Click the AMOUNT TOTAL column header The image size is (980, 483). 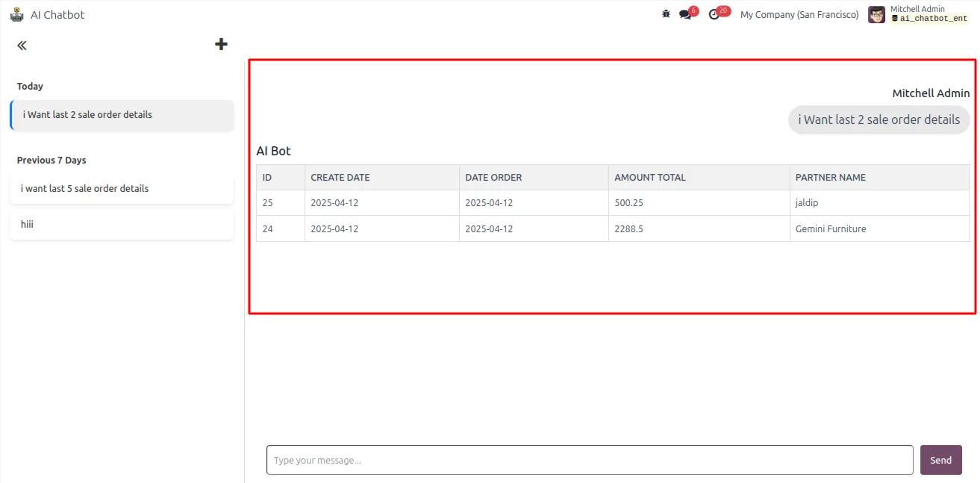[x=699, y=178]
